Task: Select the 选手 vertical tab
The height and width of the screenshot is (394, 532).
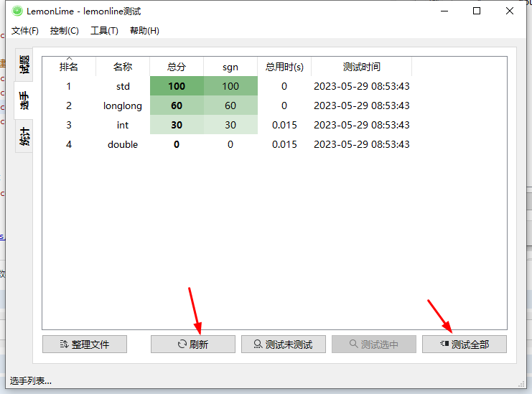Action: point(24,100)
